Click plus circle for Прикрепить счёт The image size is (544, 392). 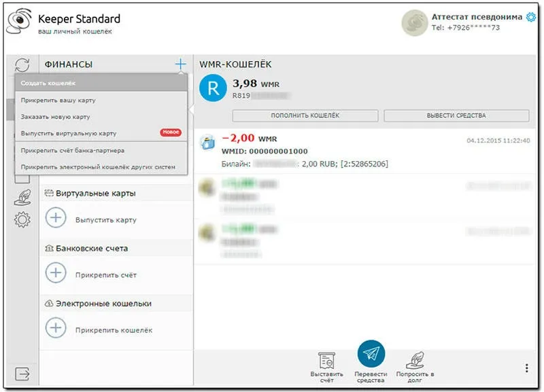coord(56,274)
